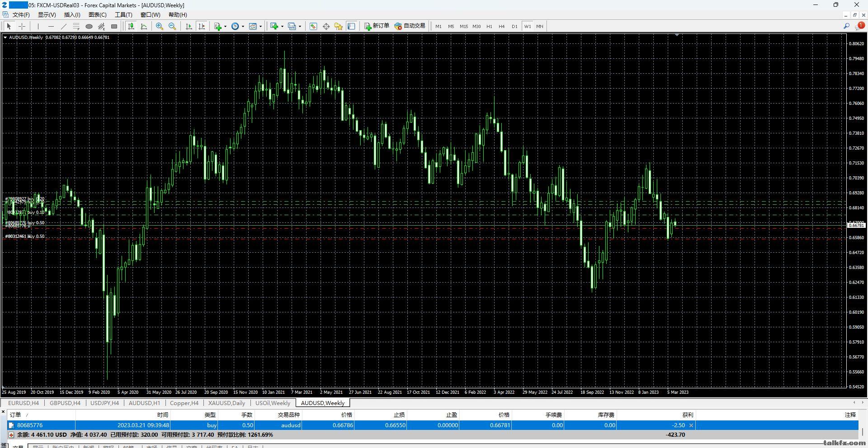The height and width of the screenshot is (448, 868).
Task: Click the search magnifier in toolbar
Action: (846, 26)
